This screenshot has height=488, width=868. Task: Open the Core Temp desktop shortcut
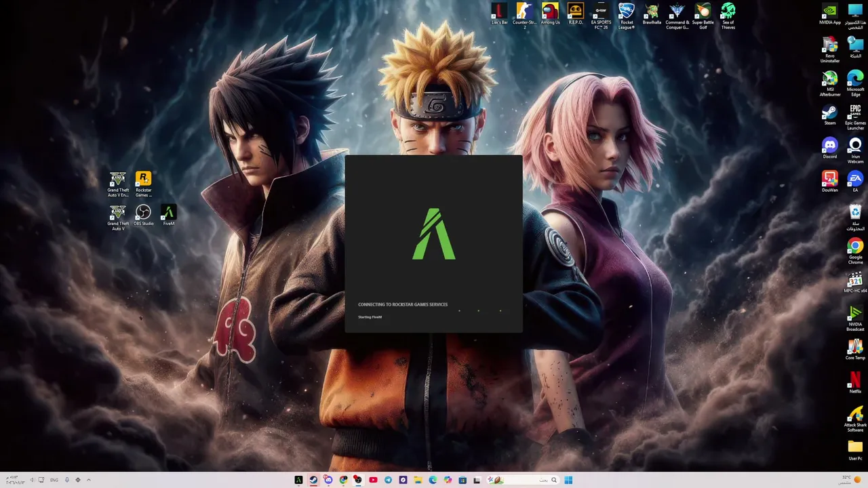click(855, 348)
